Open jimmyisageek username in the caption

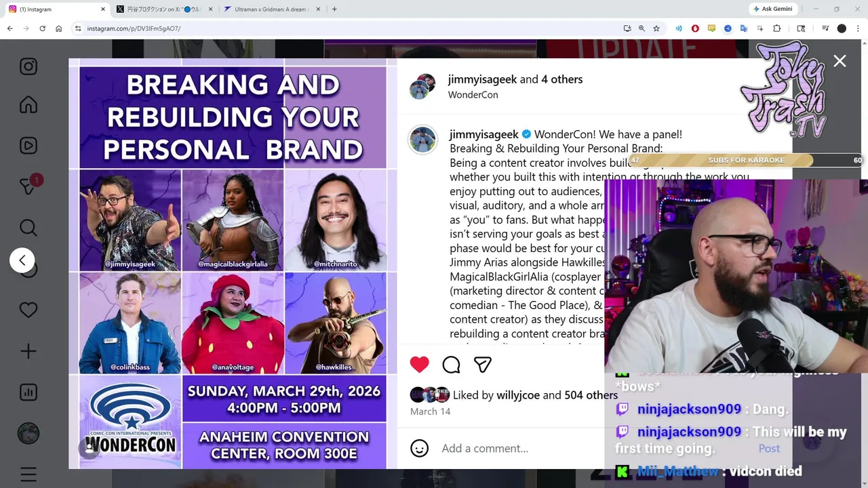pos(484,134)
